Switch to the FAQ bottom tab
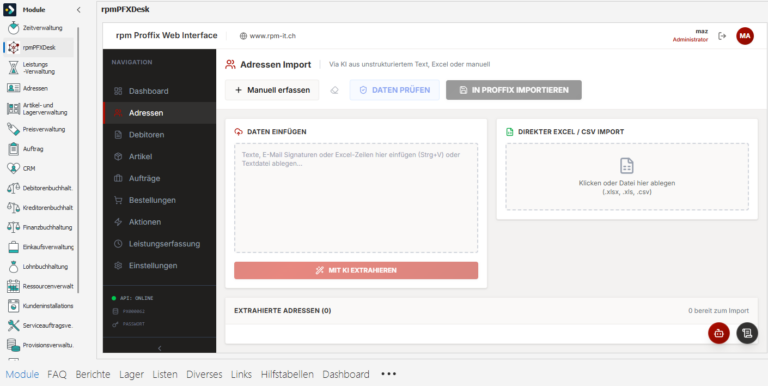The height and width of the screenshot is (386, 768). (x=57, y=374)
